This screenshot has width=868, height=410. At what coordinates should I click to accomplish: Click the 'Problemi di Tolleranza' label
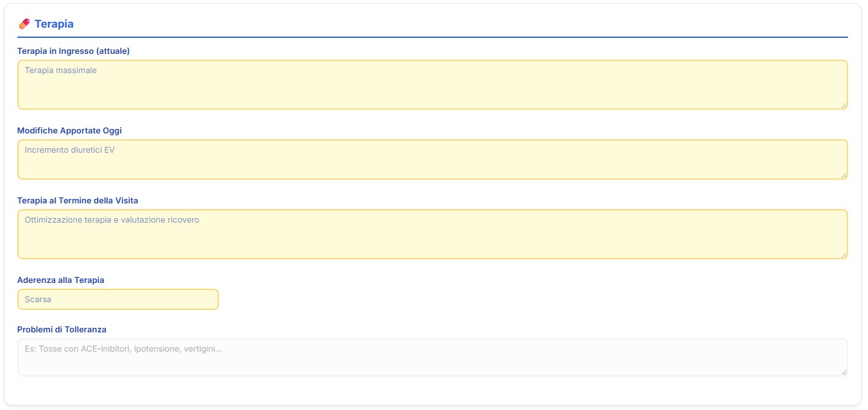(x=62, y=329)
